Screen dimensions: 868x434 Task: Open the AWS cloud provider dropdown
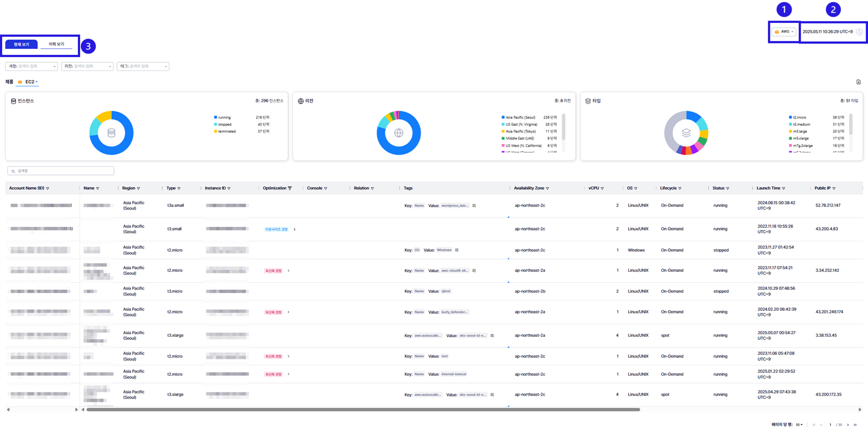(x=785, y=32)
